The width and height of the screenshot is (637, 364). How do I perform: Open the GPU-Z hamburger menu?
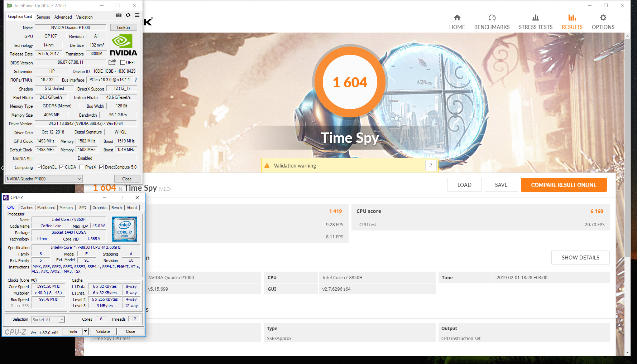pos(137,15)
